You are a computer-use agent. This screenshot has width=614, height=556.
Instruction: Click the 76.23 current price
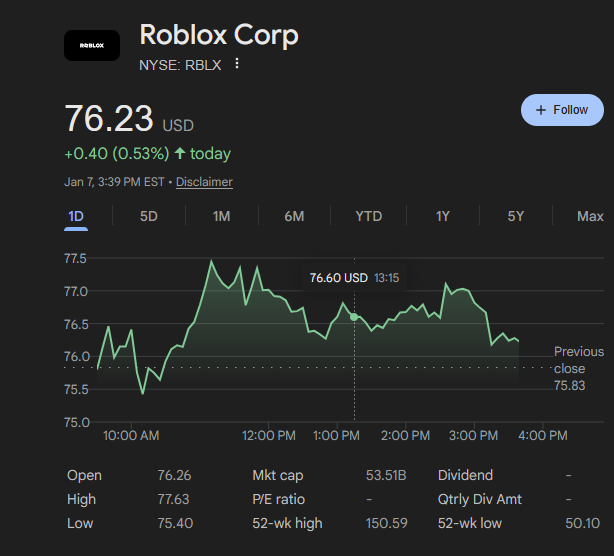point(108,118)
